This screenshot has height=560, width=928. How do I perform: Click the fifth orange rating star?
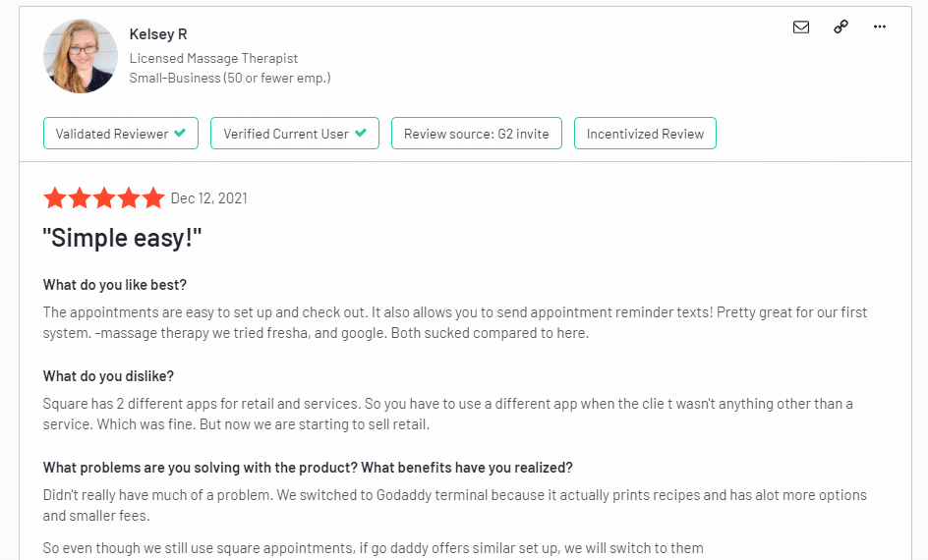coord(152,198)
